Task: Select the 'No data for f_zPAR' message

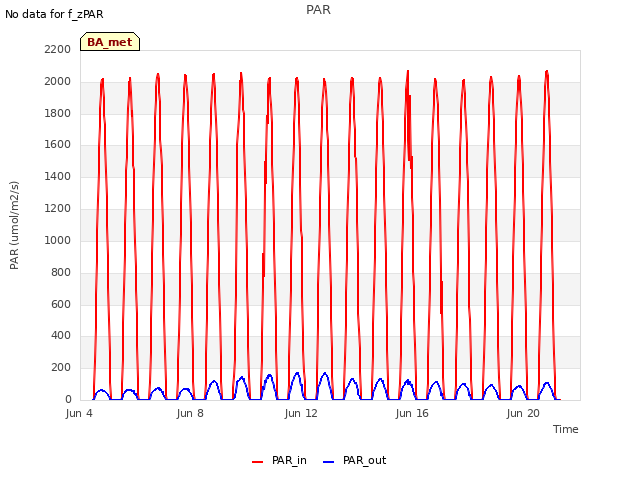Action: pyautogui.click(x=54, y=14)
